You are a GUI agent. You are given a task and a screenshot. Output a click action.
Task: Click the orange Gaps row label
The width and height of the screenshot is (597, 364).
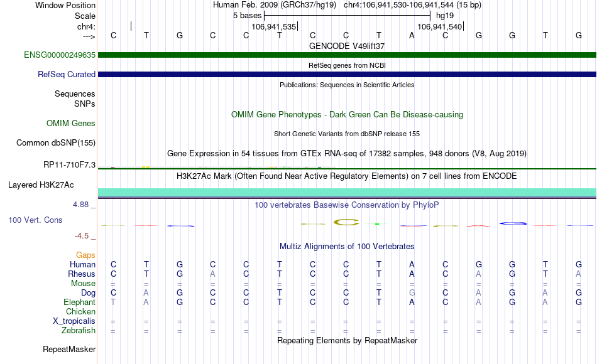(x=85, y=255)
